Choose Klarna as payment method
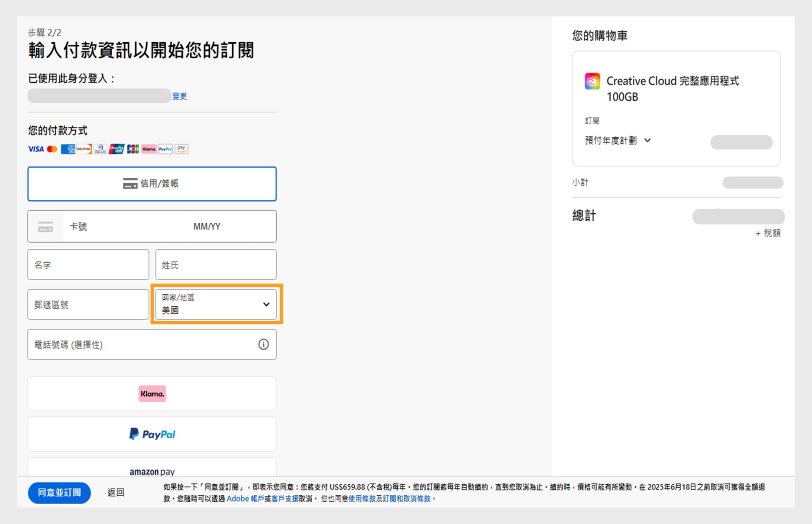Screen dimensions: 812x524 pos(152,394)
